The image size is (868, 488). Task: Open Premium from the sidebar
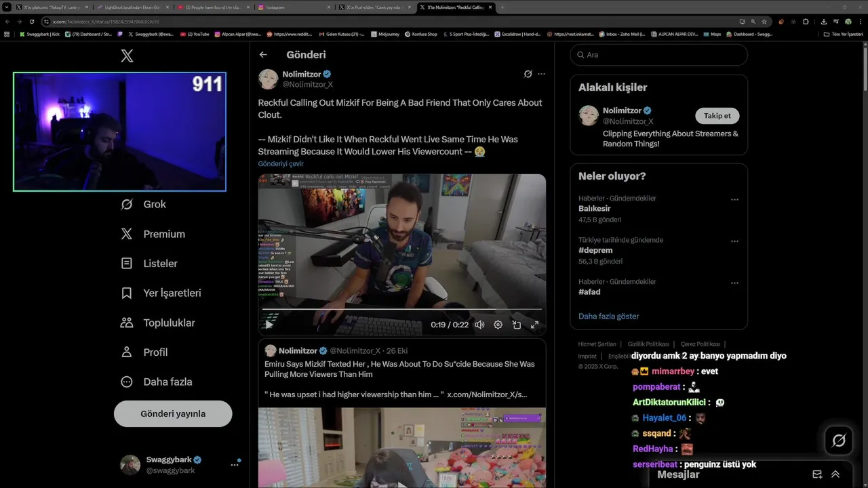click(153, 234)
